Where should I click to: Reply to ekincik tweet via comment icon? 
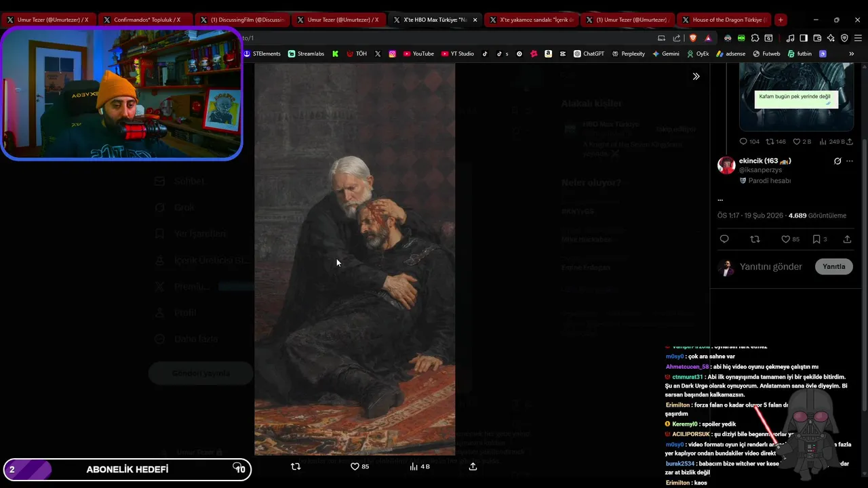pos(724,239)
